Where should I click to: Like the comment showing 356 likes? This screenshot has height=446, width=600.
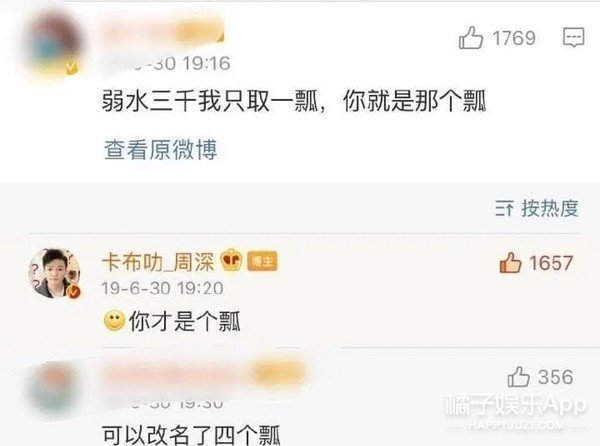pyautogui.click(x=518, y=377)
